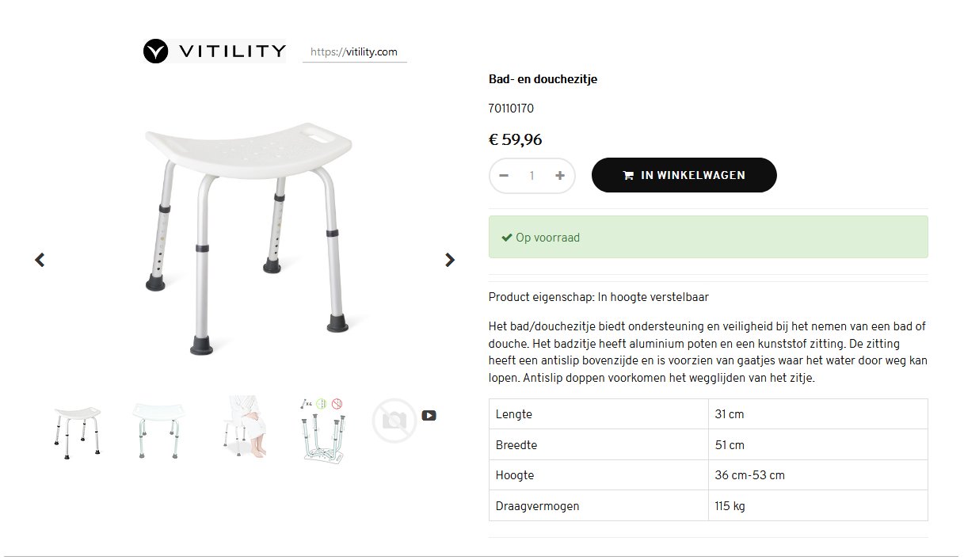This screenshot has height=560, width=964.
Task: Click the quantity input field
Action: click(532, 176)
